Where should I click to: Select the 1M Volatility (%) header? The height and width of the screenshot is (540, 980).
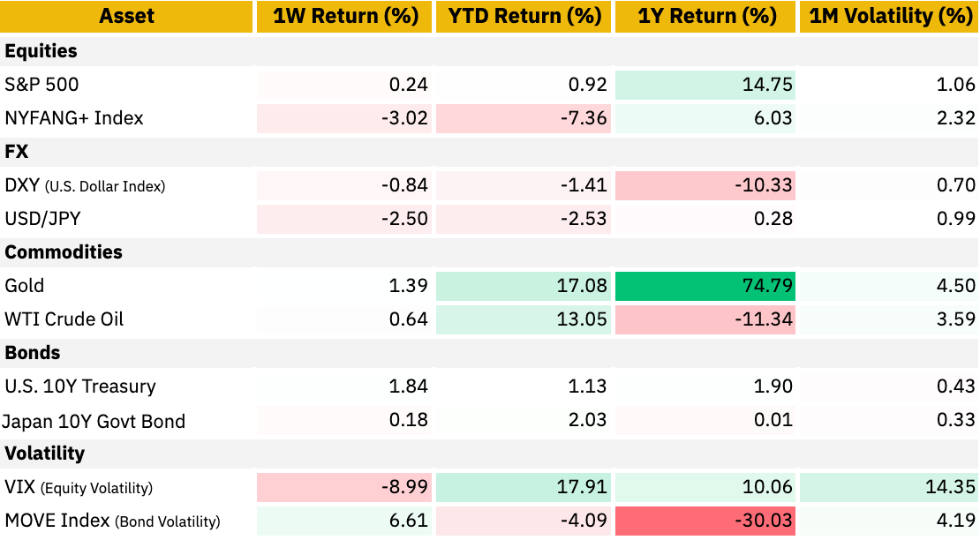(x=888, y=16)
